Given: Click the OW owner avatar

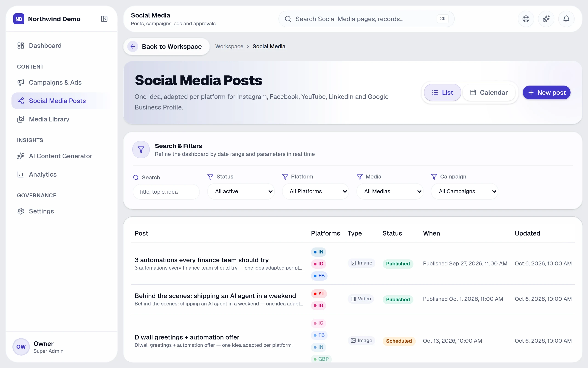Looking at the screenshot, I should tap(21, 347).
